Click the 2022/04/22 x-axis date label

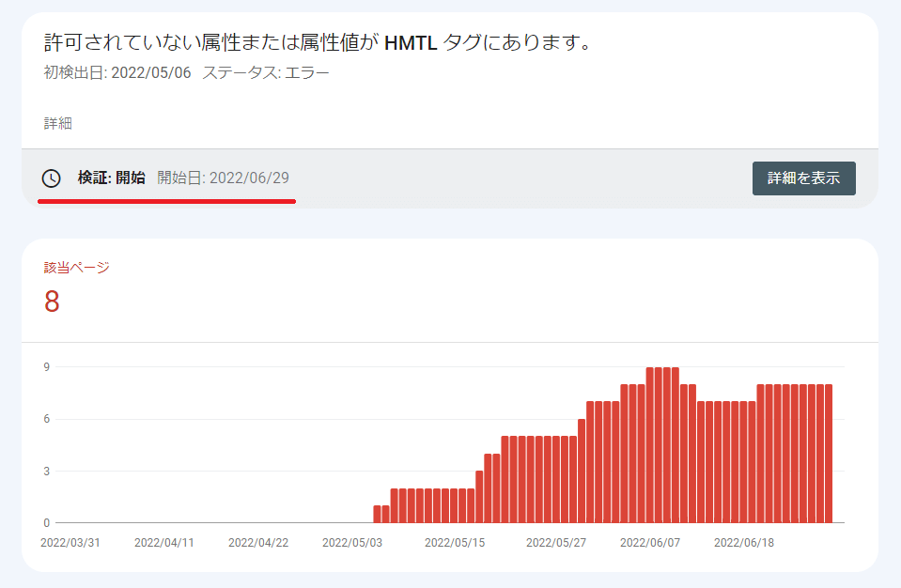pyautogui.click(x=256, y=543)
